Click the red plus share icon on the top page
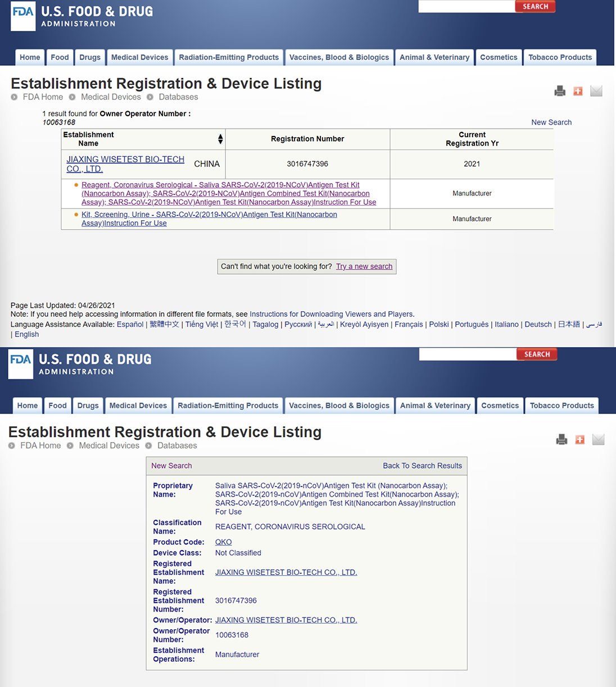The width and height of the screenshot is (616, 687). click(x=578, y=91)
